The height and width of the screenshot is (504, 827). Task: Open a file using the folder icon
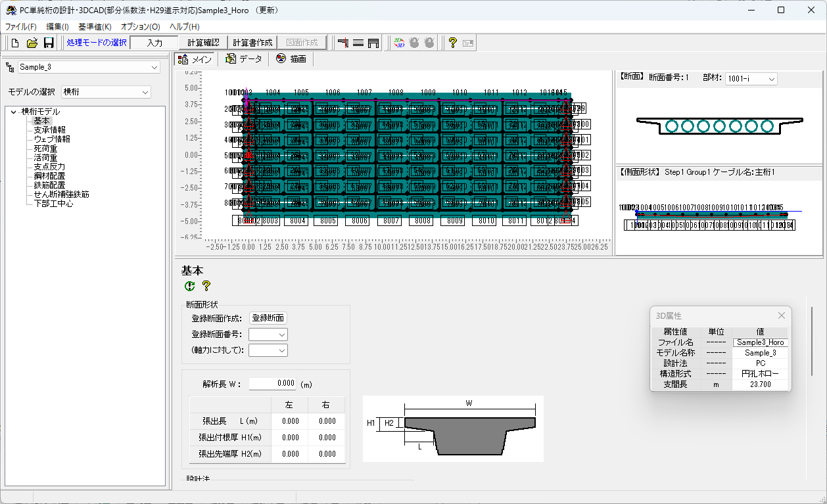pyautogui.click(x=32, y=43)
